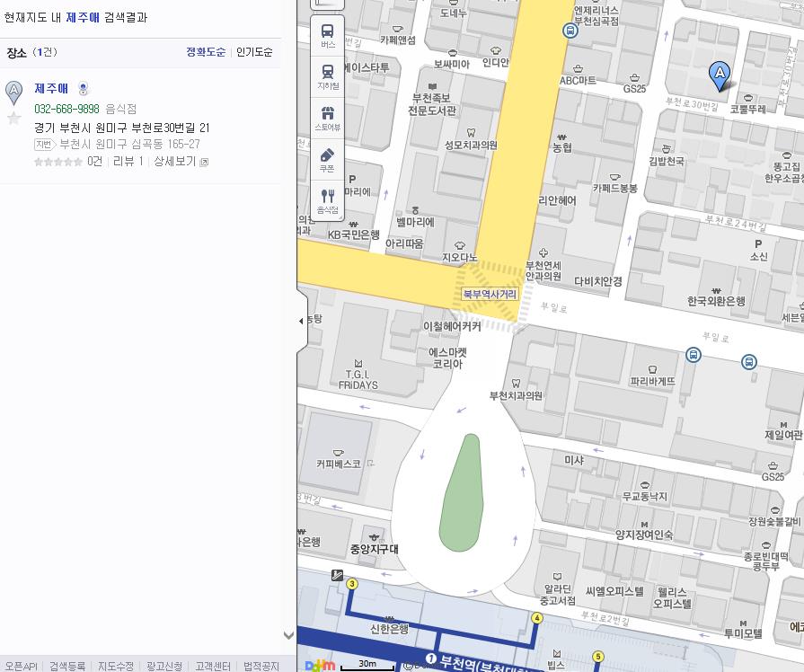The image size is (804, 672).
Task: Sort results by 정확도순
Action: (206, 52)
